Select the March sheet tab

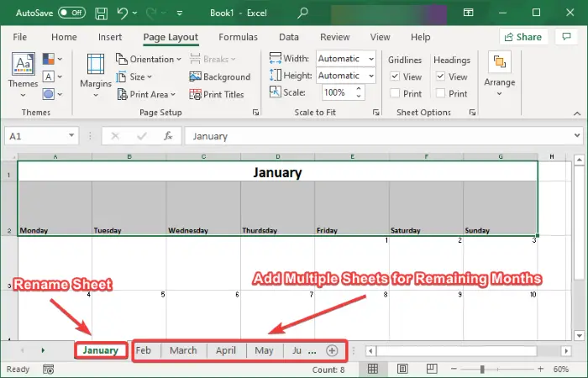click(183, 350)
